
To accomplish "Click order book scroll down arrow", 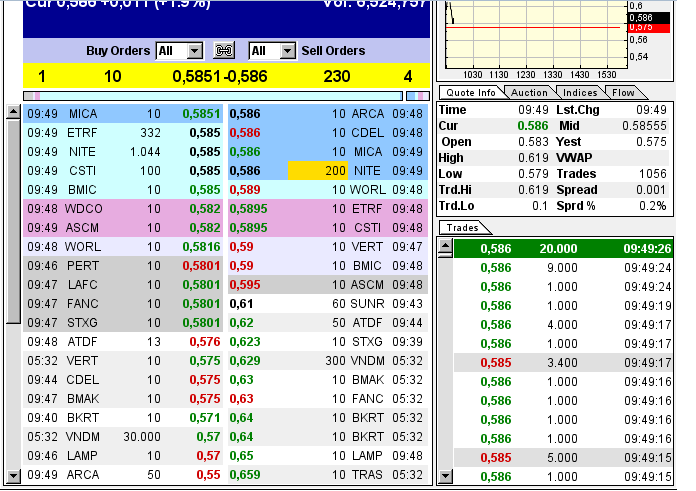I will click(x=13, y=476).
